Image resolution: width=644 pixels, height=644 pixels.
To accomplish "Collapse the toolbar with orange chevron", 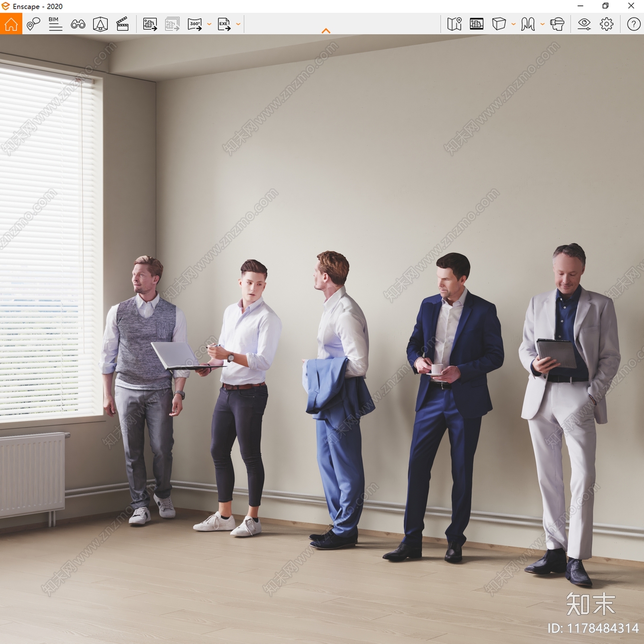I will pyautogui.click(x=326, y=31).
